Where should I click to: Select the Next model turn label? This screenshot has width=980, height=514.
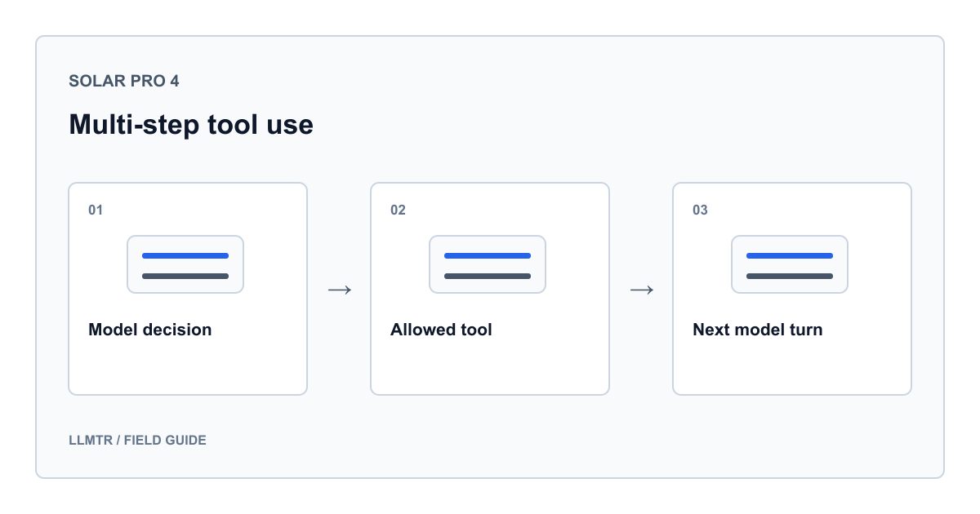click(758, 330)
